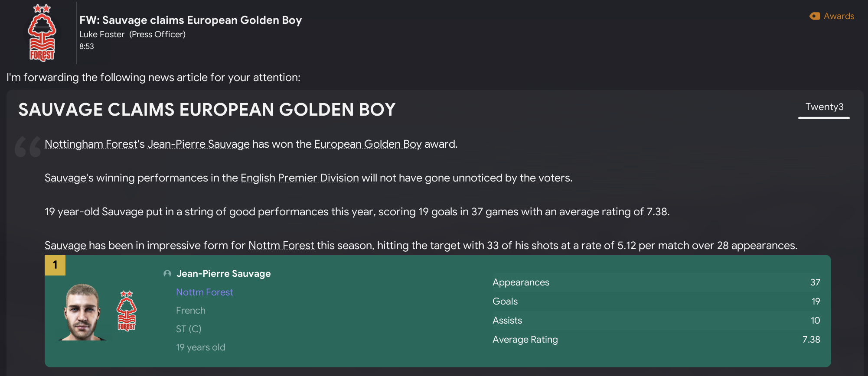The image size is (868, 376).
Task: Click the Awards tag icon
Action: point(815,16)
